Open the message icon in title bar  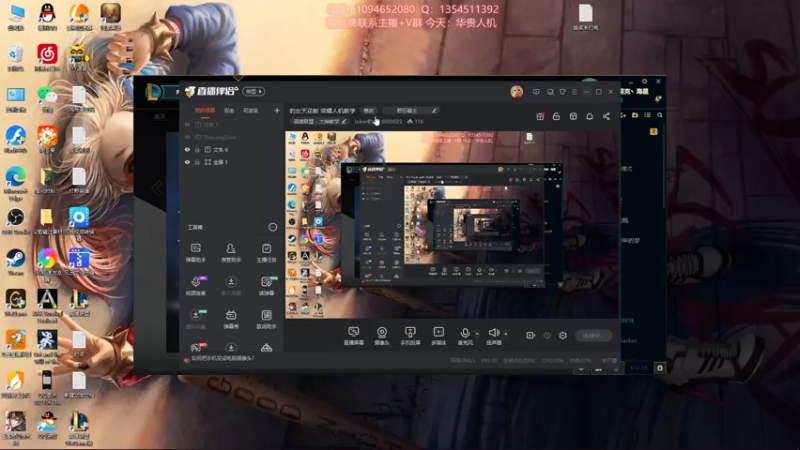pos(536,92)
